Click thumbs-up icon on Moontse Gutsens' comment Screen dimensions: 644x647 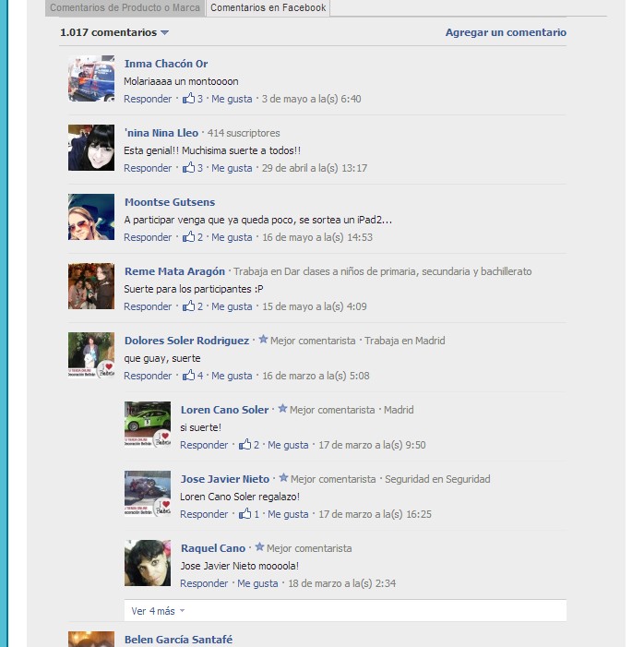click(188, 237)
